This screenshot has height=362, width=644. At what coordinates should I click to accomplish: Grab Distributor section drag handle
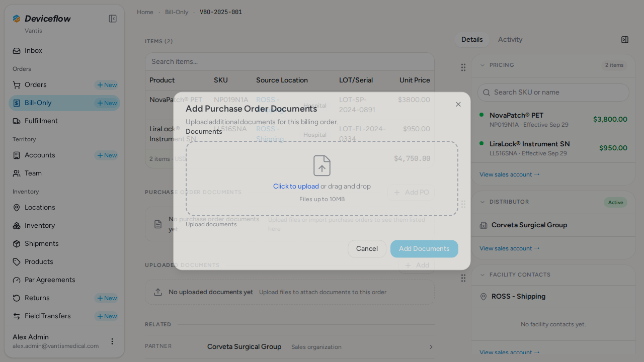463,204
